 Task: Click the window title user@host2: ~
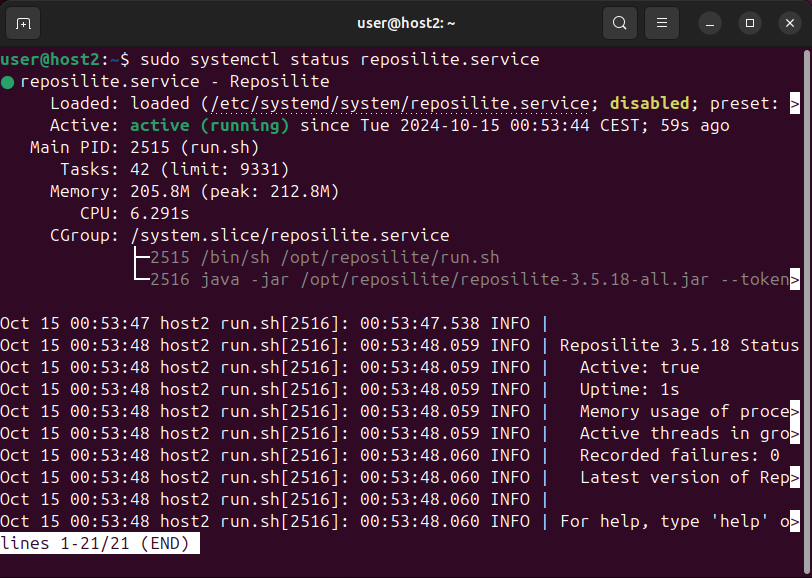(406, 23)
